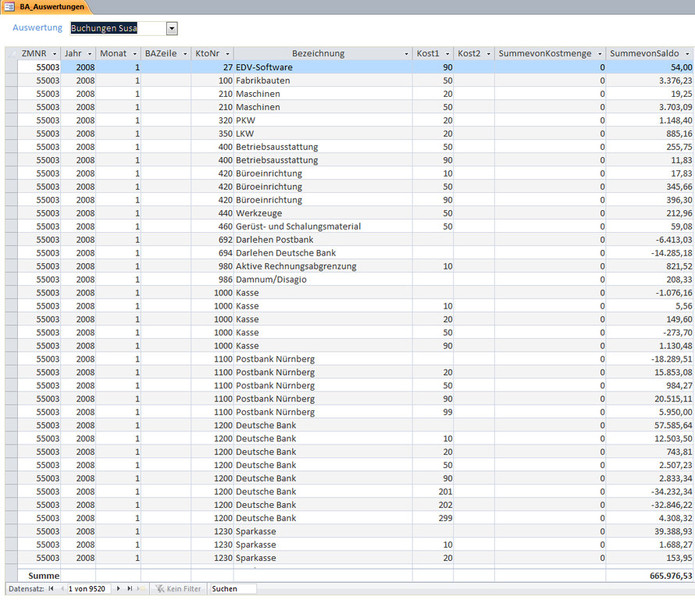Click the Auswertung field 'Buchungen Susa'

(118, 28)
